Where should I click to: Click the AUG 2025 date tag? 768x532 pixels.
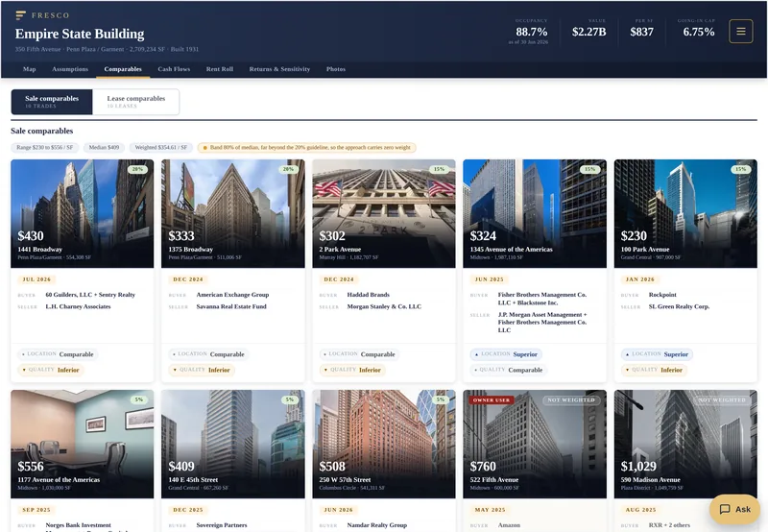coord(640,510)
